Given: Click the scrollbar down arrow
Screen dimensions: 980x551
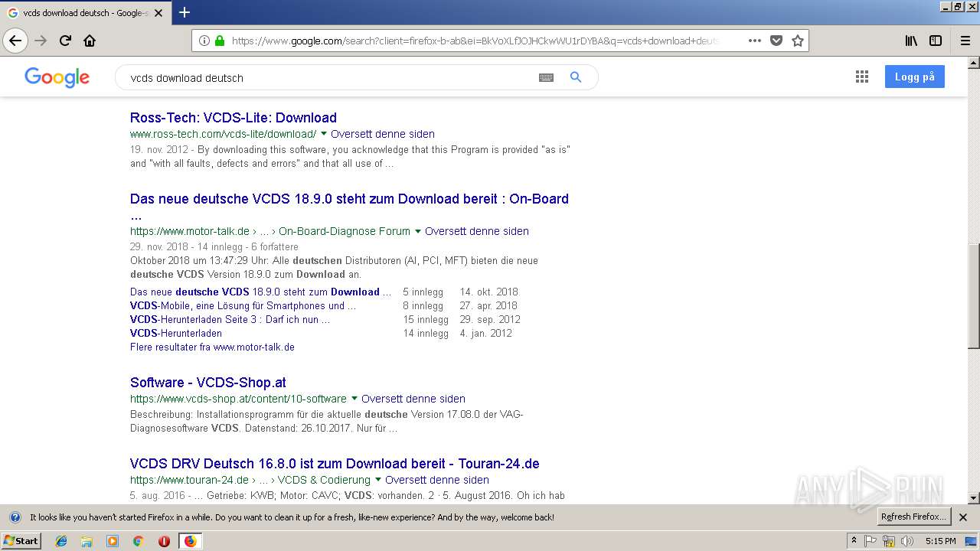Looking at the screenshot, I should tap(973, 498).
